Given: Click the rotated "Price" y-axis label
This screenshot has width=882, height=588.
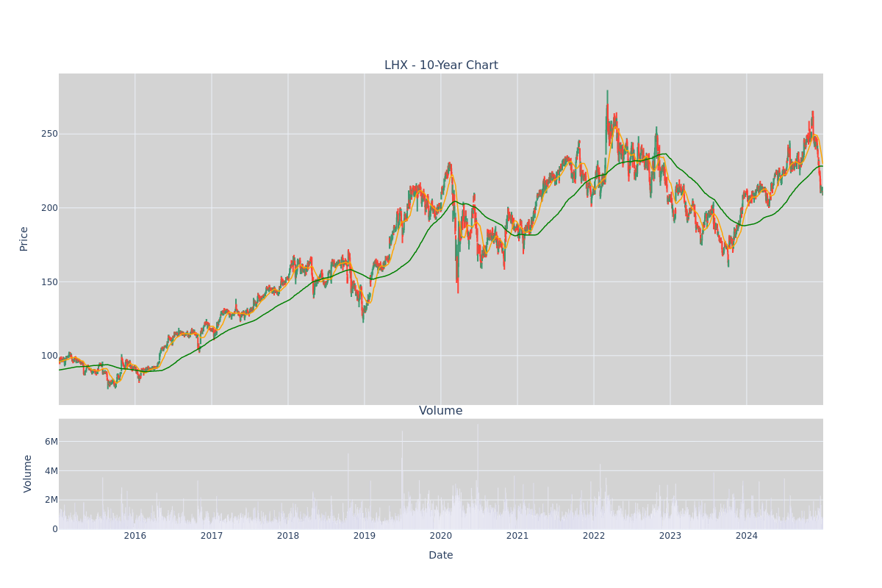Looking at the screenshot, I should click(x=24, y=239).
